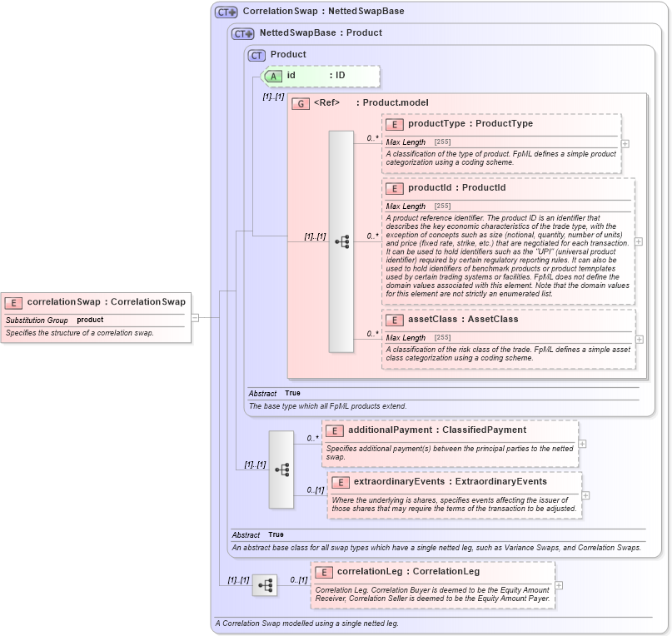Click 'A Correlation Swap modelled using a single netted leg.'
Image resolution: width=672 pixels, height=636 pixels.
pos(307,624)
